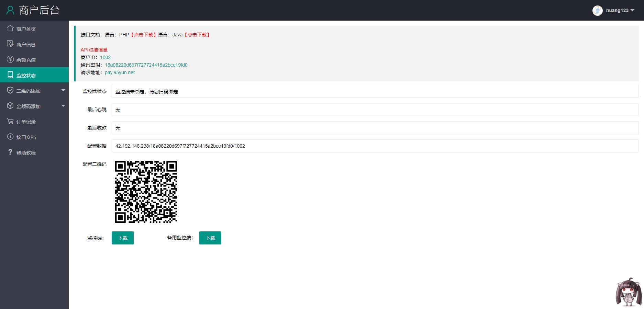Click the anime girl mascot widget
This screenshot has height=309, width=644.
pyautogui.click(x=629, y=292)
